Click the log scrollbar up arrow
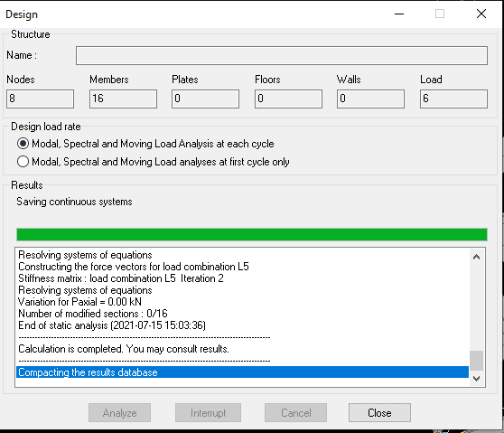 476,257
